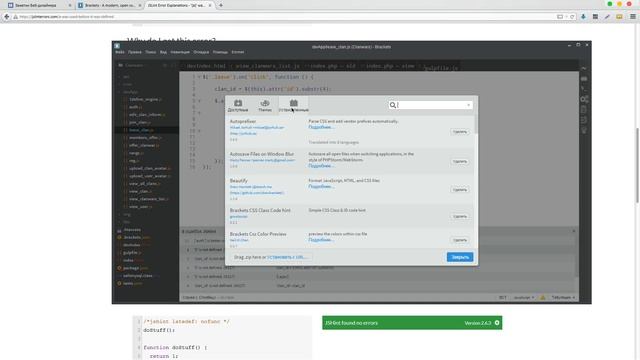This screenshot has width=640, height=360.
Task: Click the browser back arrow button
Action: pos(7,17)
